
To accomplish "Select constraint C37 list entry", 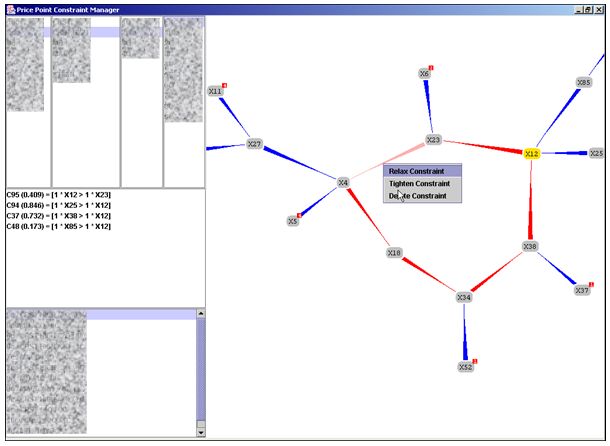I will 58,216.
